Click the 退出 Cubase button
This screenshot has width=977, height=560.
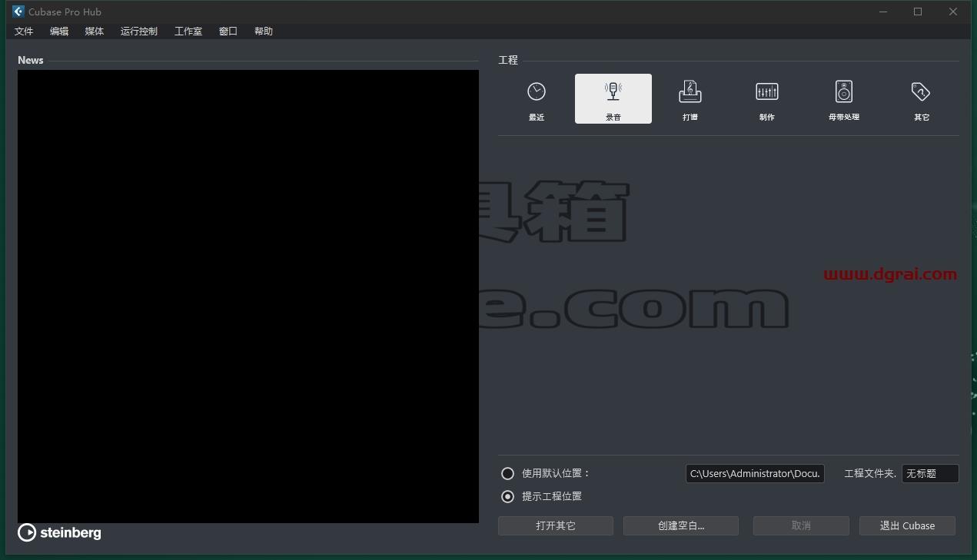[908, 525]
